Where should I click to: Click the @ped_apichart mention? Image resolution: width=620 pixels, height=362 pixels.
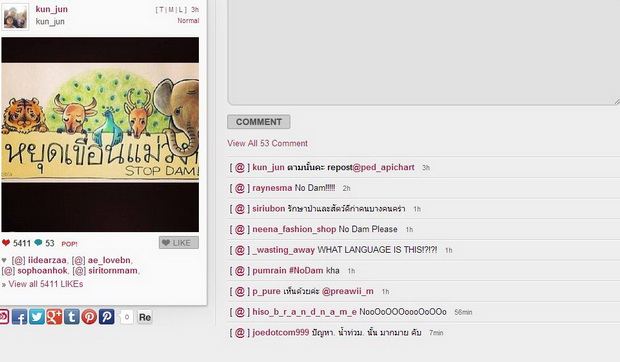384,168
